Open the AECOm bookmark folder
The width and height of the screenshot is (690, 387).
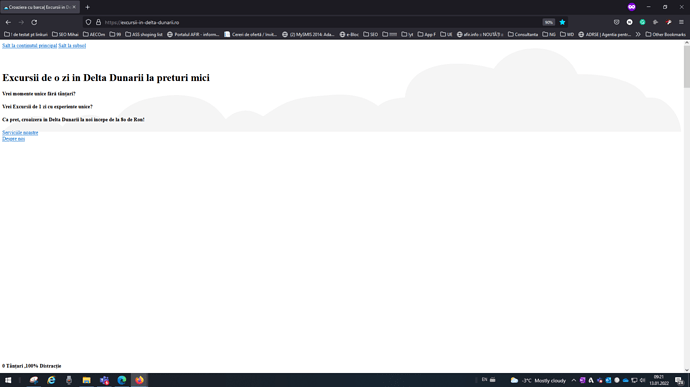point(94,34)
